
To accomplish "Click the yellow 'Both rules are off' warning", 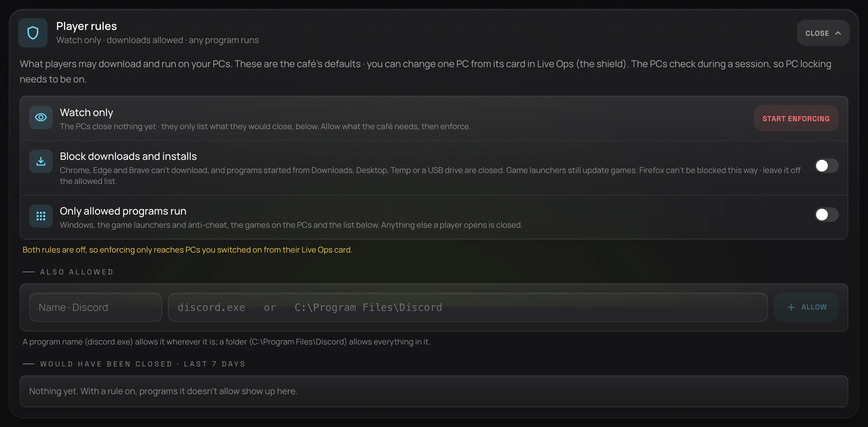I will pos(187,250).
